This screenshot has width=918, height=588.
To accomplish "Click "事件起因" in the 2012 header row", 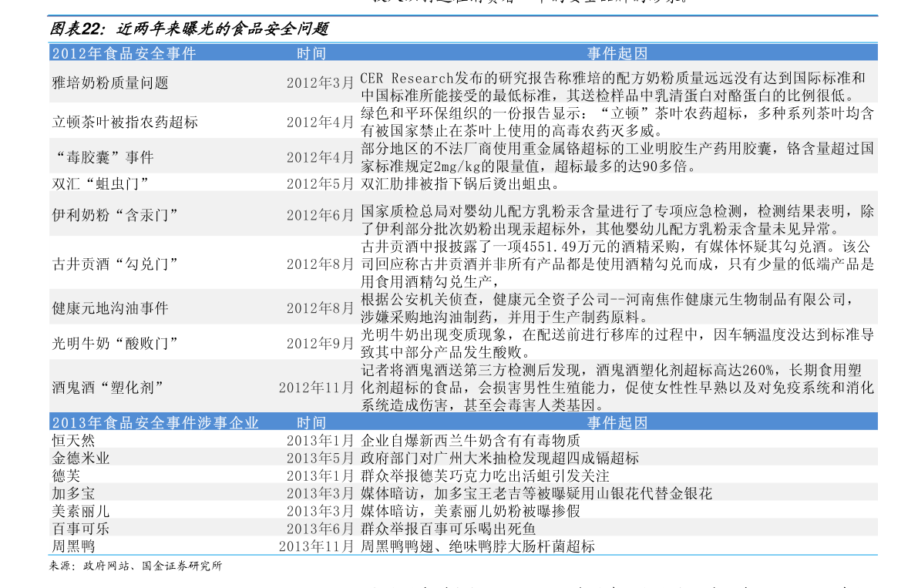I will click(617, 54).
